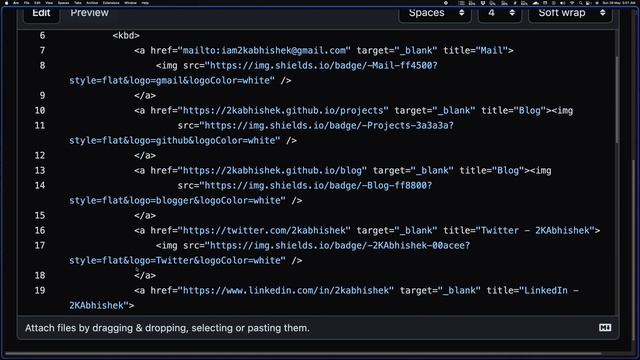
Task: Open the Arc menu in menu bar
Action: point(16,3)
